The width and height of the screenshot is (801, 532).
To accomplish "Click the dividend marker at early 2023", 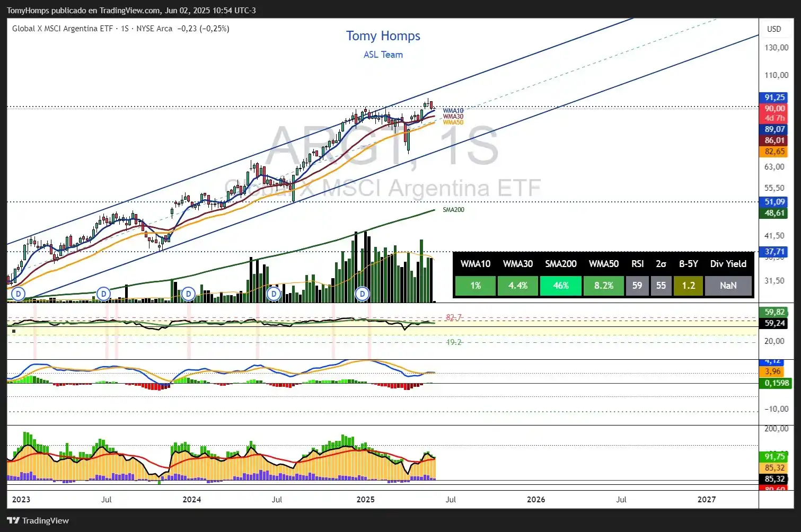I will [x=19, y=294].
